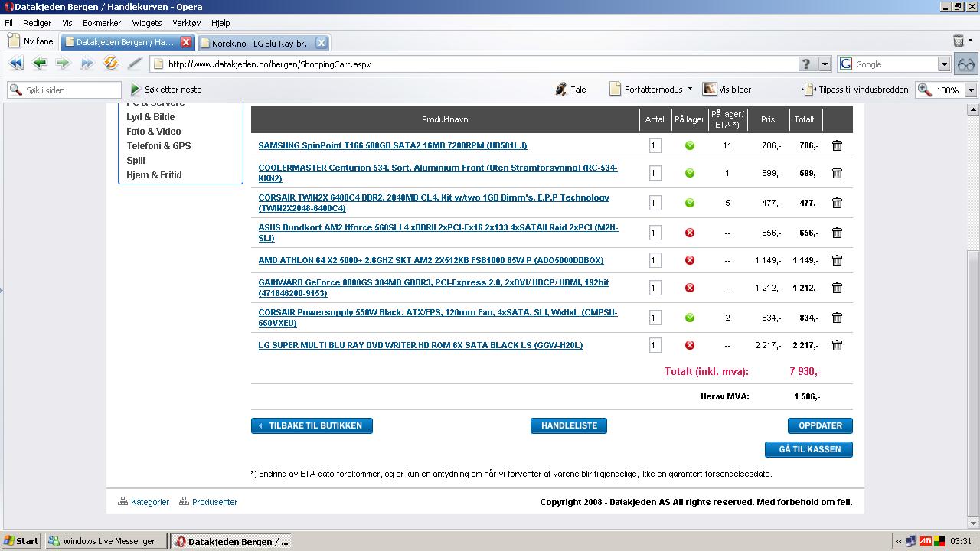Click the wand/pencil icon in navigation bar

click(x=135, y=64)
